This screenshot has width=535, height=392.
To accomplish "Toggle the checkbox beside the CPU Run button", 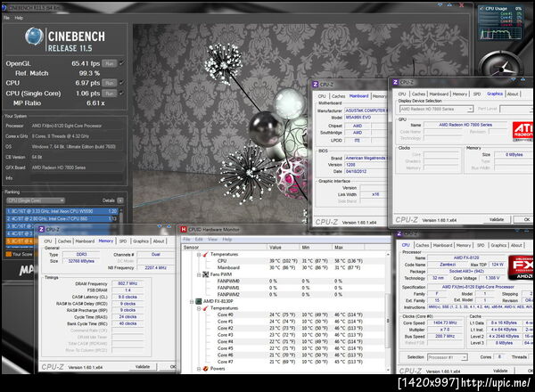I will pyautogui.click(x=121, y=83).
